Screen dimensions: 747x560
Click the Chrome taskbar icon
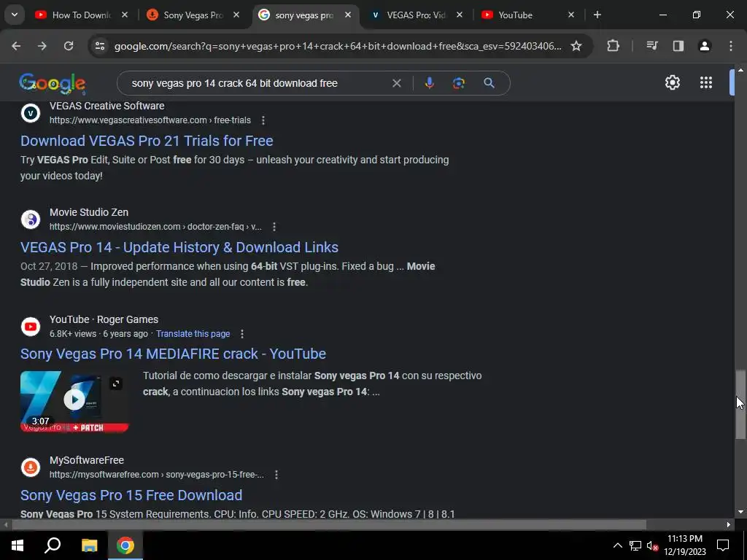click(125, 545)
